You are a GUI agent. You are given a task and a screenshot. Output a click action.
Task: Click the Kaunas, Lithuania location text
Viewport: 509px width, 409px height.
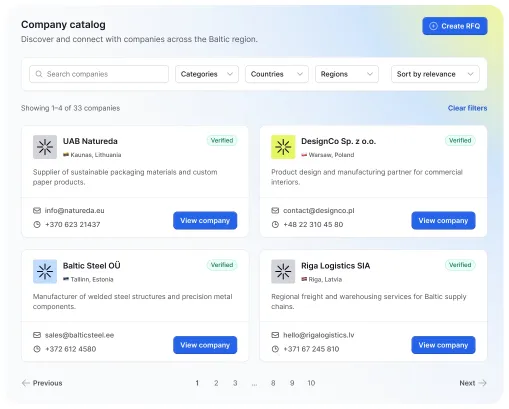pos(96,155)
